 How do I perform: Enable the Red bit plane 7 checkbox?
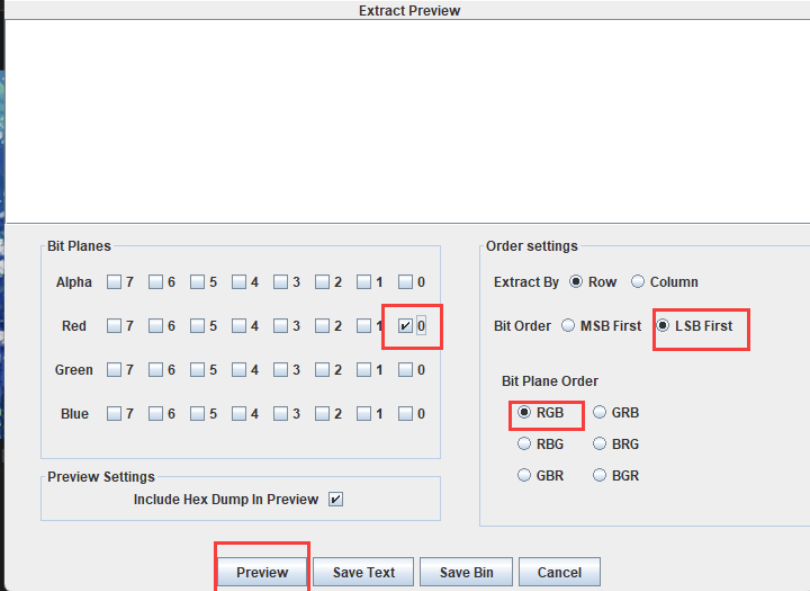pos(114,326)
